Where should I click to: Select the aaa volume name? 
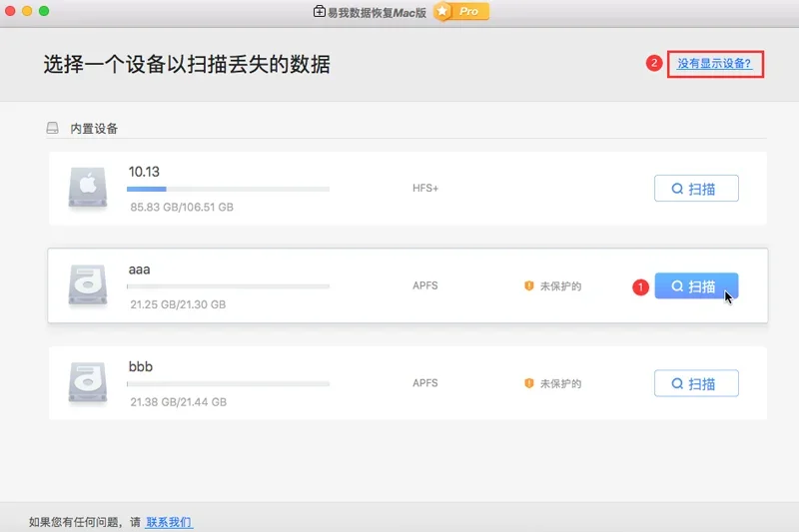[x=139, y=269]
